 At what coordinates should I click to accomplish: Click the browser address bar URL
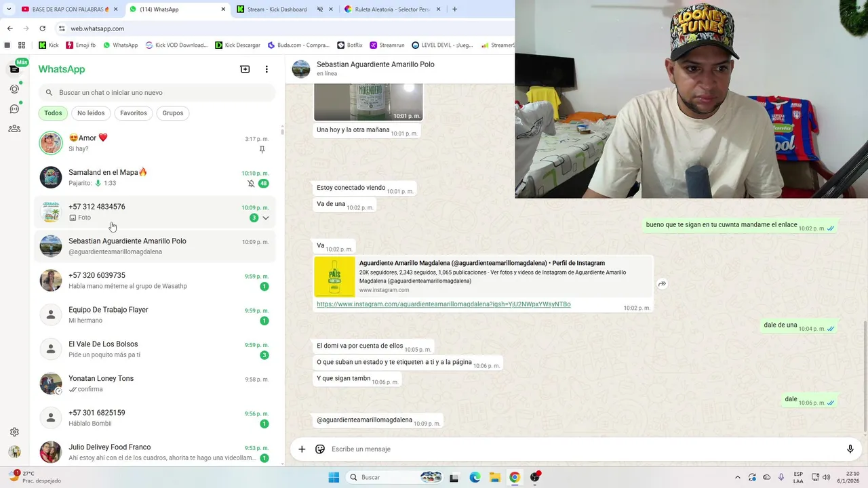[98, 28]
